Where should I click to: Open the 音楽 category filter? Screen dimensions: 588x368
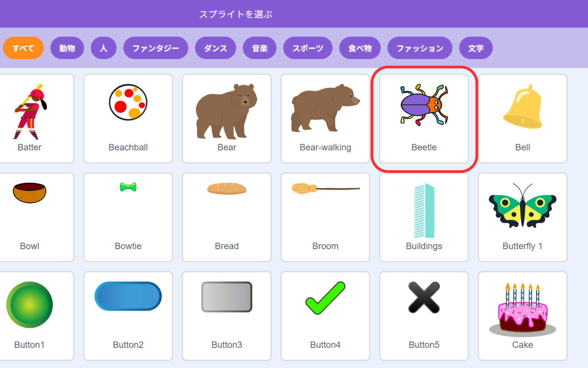260,48
